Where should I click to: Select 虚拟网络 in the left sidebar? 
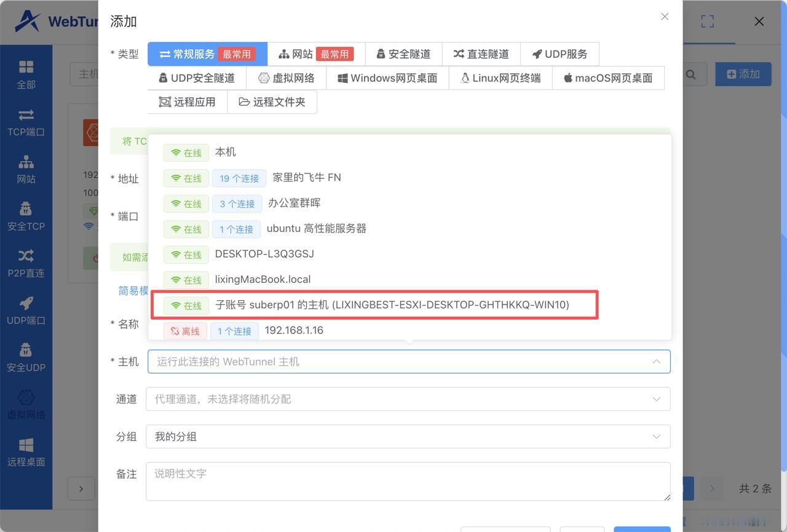point(26,405)
